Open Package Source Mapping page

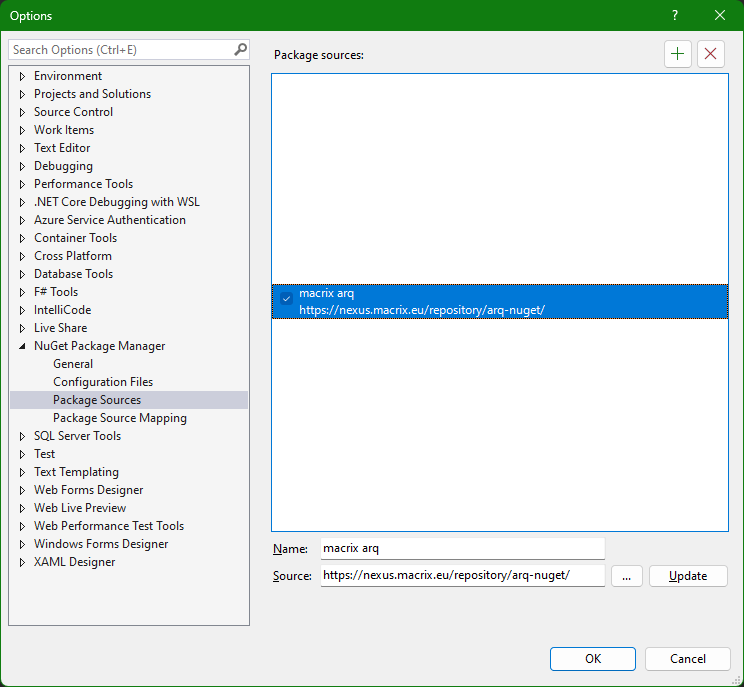(120, 418)
